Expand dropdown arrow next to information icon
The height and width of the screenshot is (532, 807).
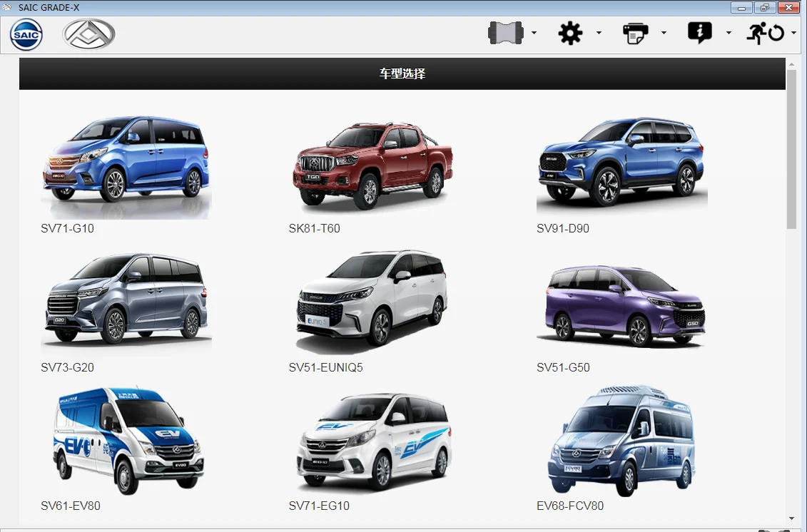coord(729,33)
